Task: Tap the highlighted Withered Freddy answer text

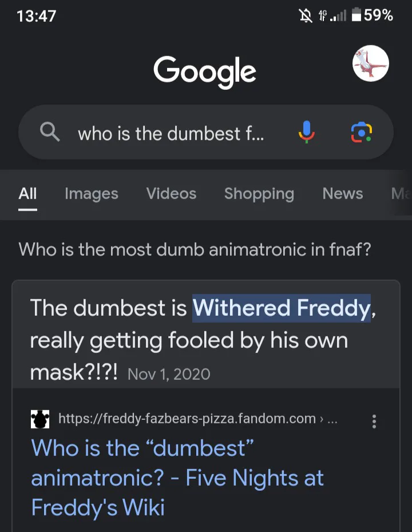Action: (282, 308)
